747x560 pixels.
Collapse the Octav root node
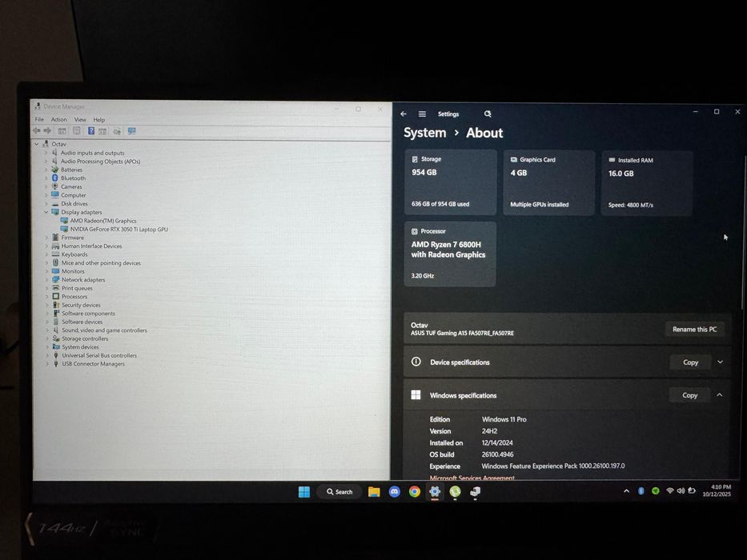37,144
